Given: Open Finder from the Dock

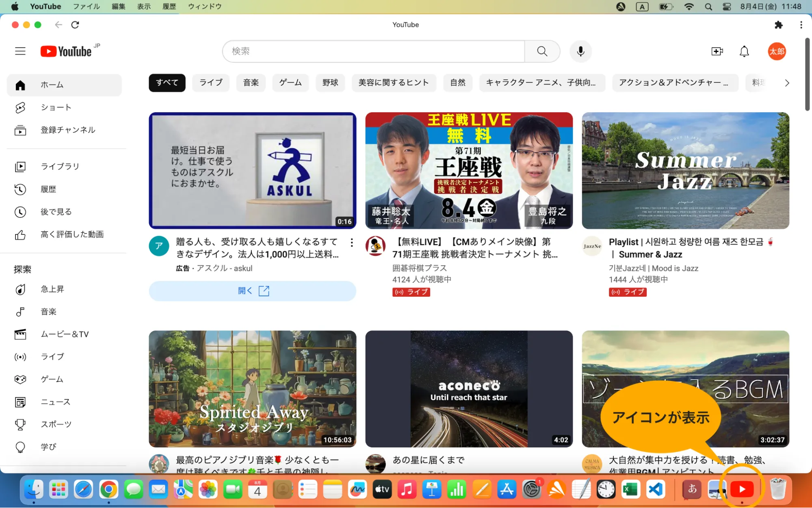Looking at the screenshot, I should click(x=34, y=490).
